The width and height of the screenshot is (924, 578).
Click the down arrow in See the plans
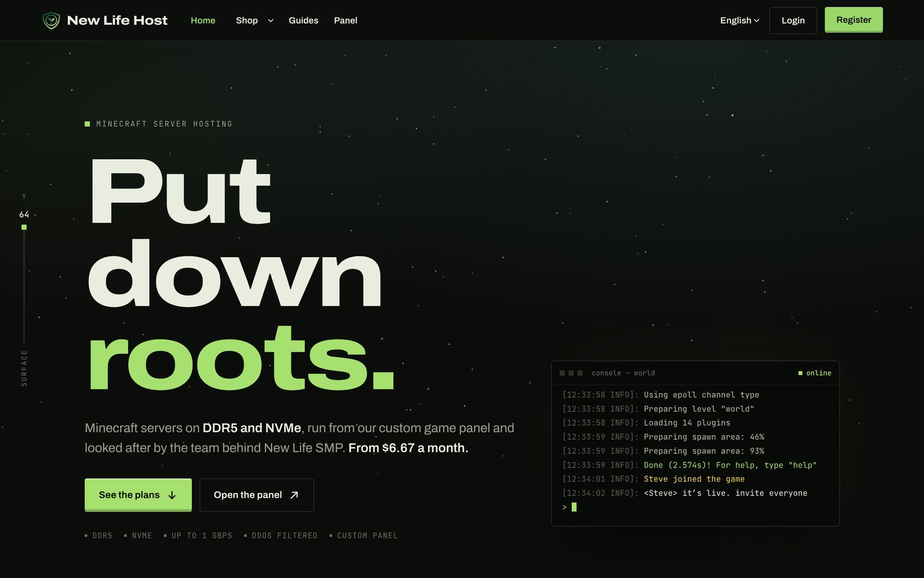pos(172,495)
